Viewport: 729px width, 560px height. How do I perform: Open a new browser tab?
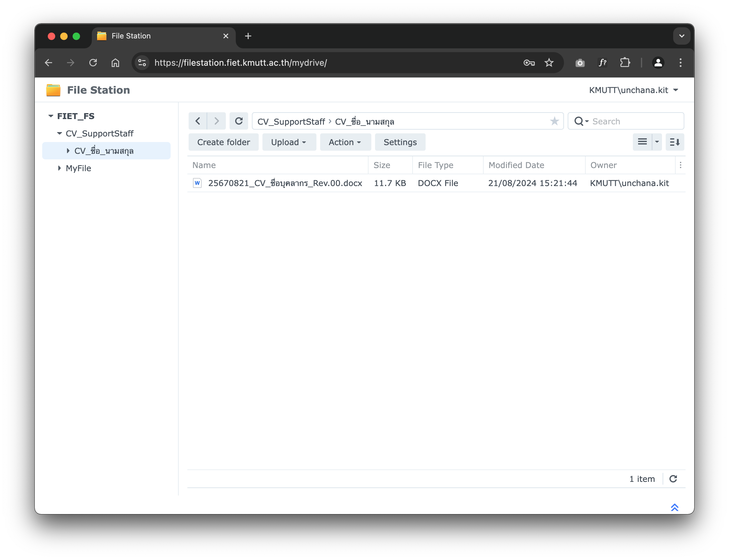[248, 36]
